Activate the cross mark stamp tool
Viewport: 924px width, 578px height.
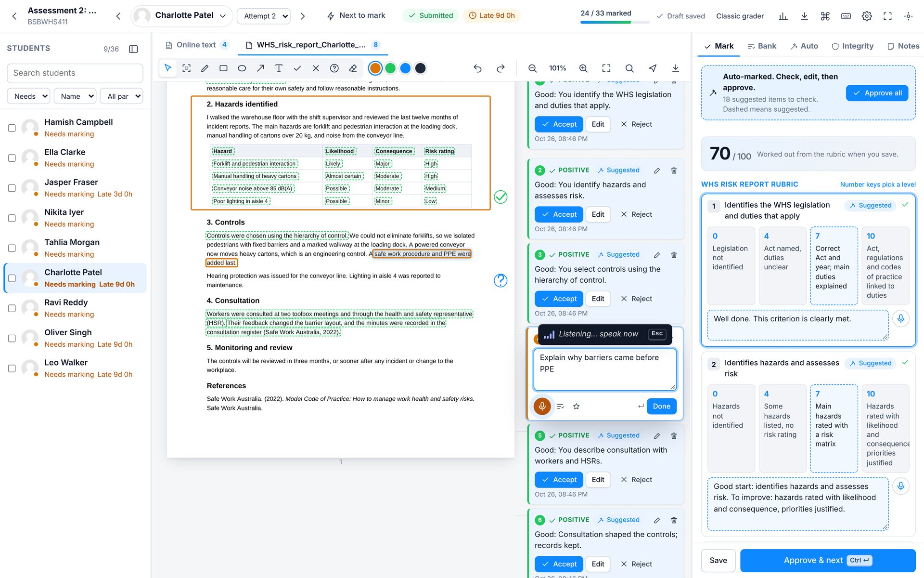316,68
